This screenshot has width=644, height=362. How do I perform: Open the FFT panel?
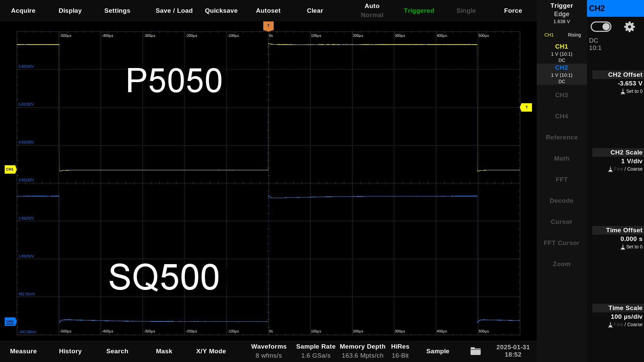pos(561,180)
